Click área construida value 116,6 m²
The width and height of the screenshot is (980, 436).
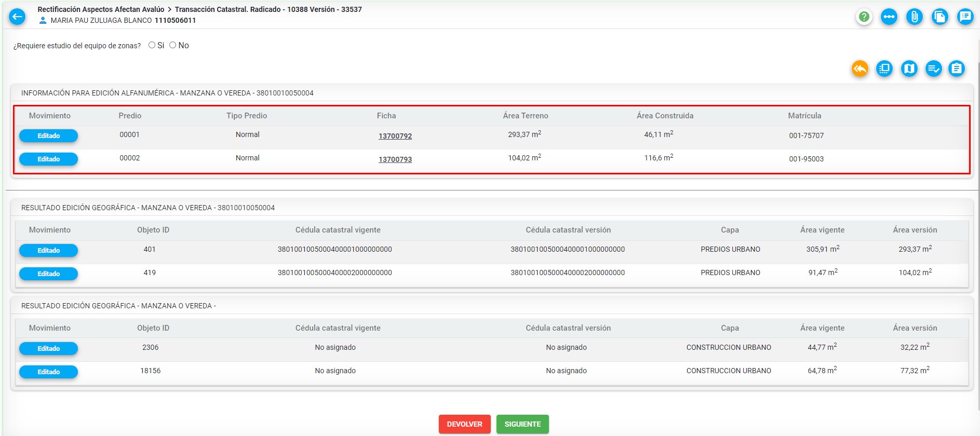[x=659, y=157]
